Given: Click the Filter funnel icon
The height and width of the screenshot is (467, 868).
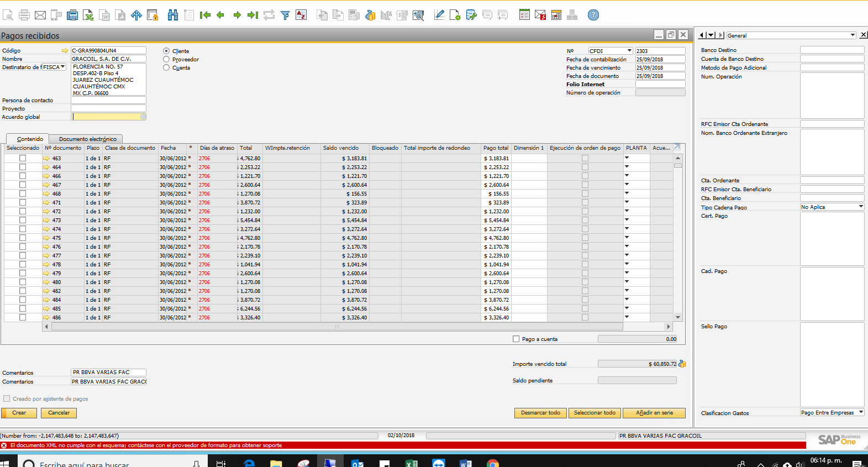Looking at the screenshot, I should (x=285, y=15).
